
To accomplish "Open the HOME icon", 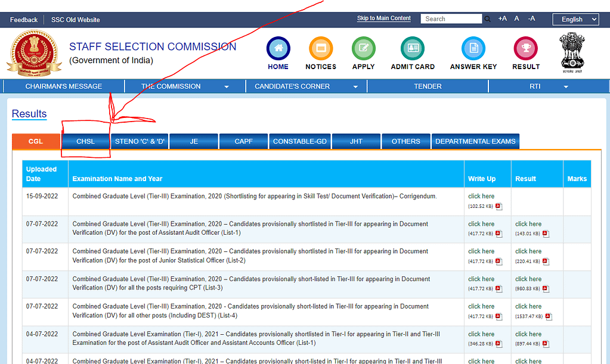I will click(278, 49).
